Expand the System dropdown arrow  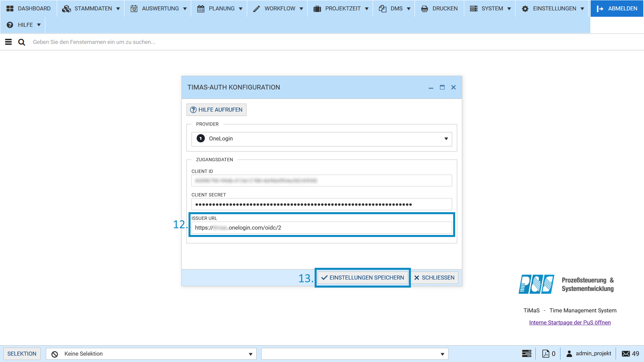(509, 9)
